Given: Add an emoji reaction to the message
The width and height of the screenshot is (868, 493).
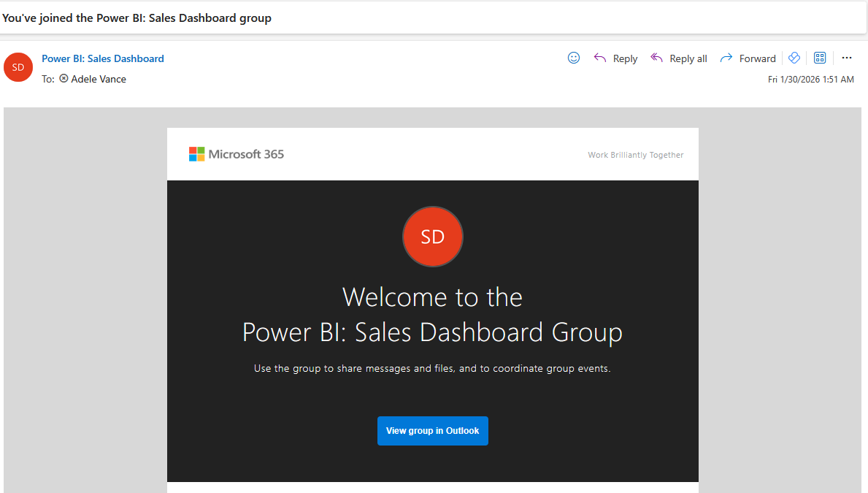Looking at the screenshot, I should 574,58.
